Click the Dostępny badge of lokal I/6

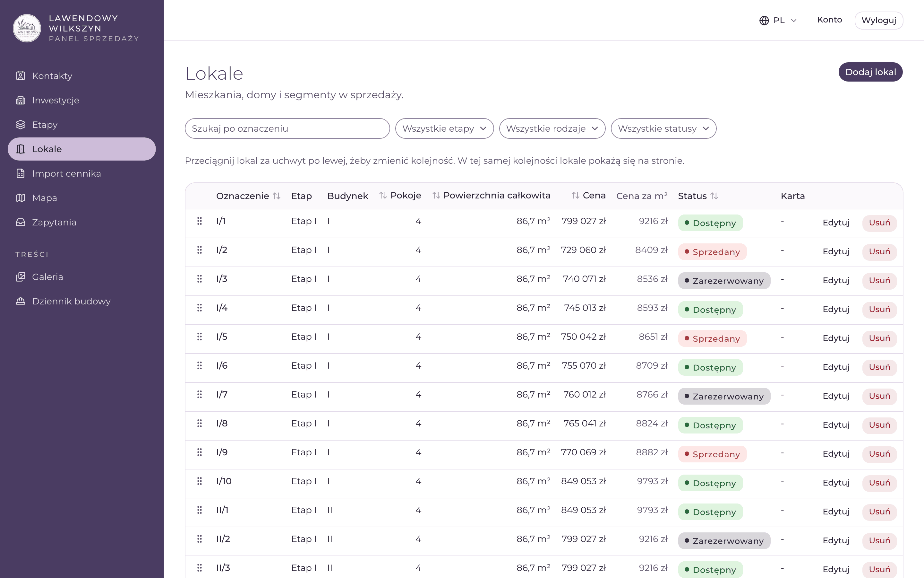coord(710,367)
